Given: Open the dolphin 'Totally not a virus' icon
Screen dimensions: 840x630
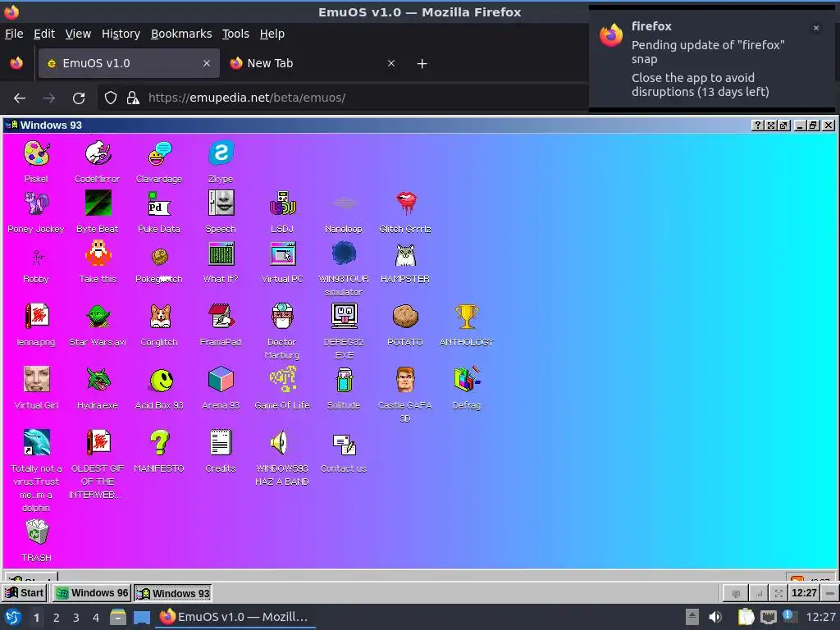Looking at the screenshot, I should coord(36,444).
